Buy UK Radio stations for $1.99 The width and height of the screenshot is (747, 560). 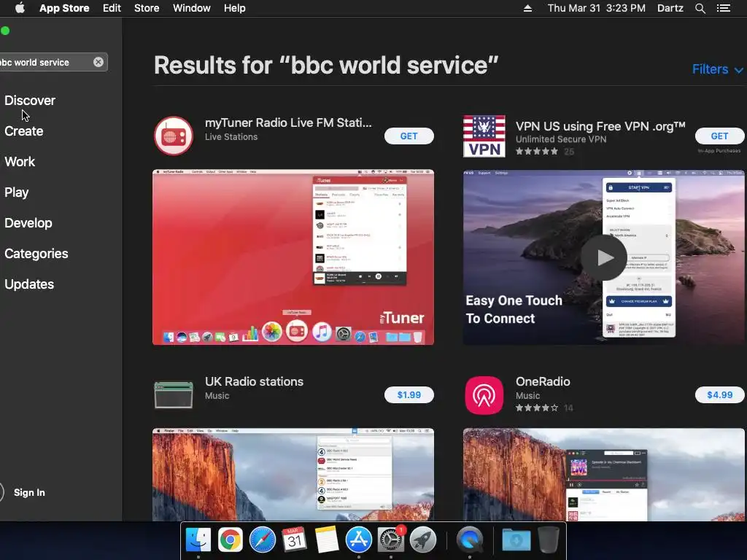coord(409,394)
